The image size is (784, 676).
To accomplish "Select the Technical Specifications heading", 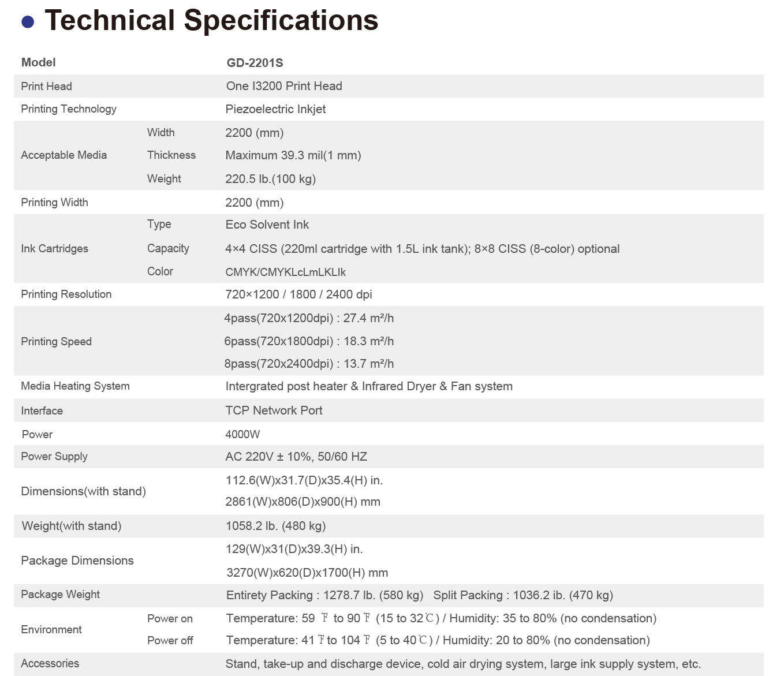I will 211,21.
